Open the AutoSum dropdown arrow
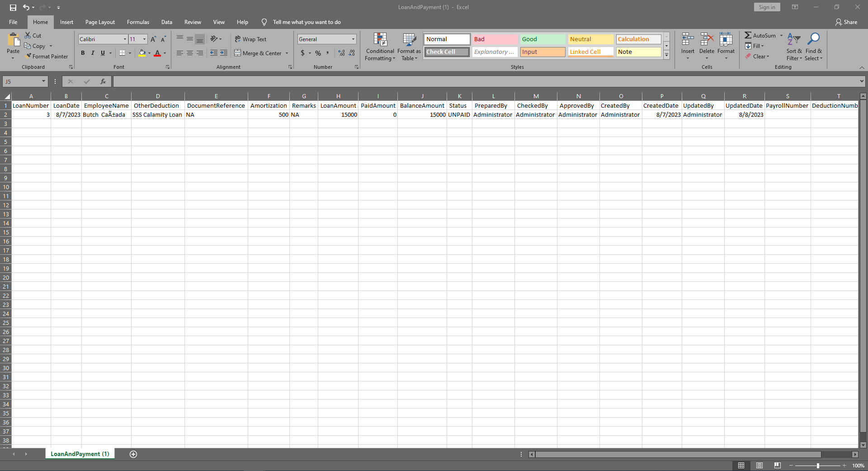 point(781,35)
